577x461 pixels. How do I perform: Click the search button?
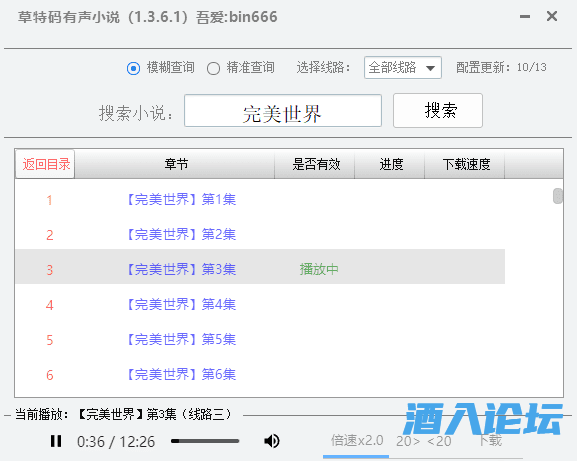click(438, 110)
